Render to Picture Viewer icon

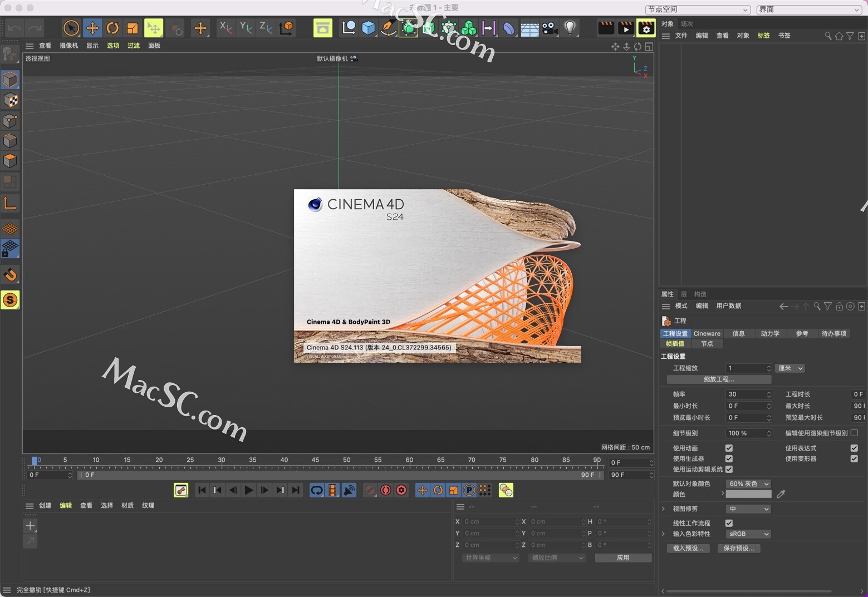(626, 28)
